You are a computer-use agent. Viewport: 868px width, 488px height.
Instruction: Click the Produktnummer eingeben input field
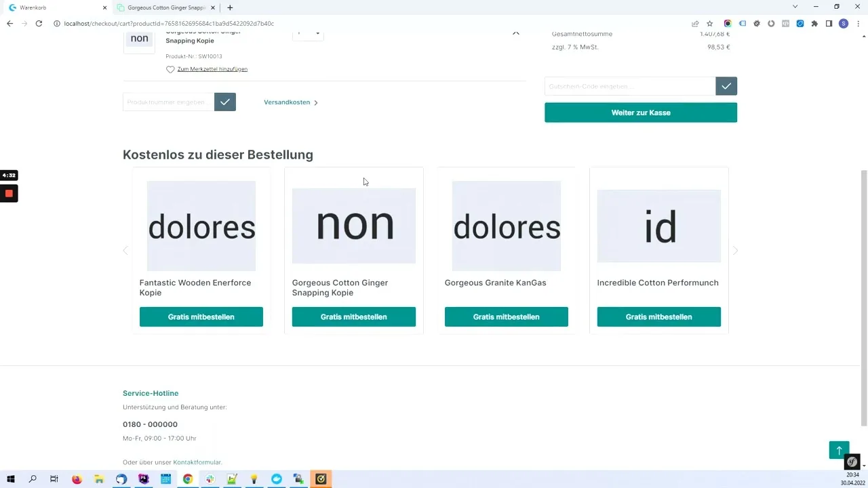pos(169,102)
